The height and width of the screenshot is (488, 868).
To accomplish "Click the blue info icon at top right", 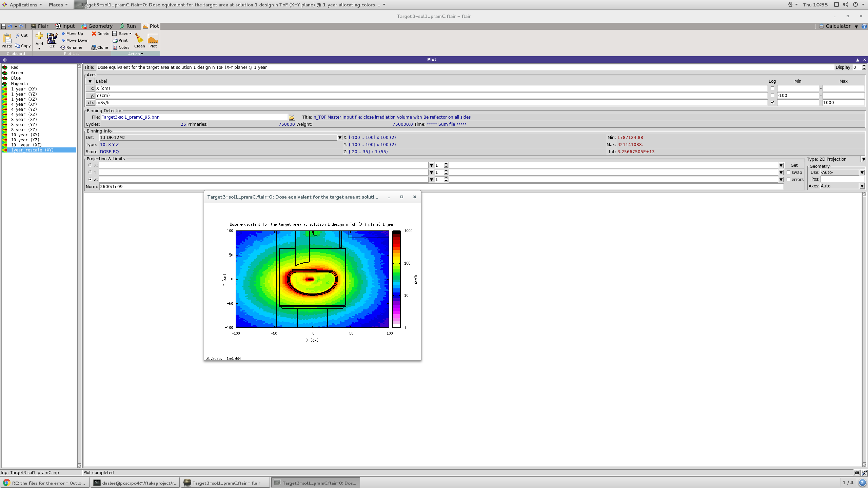I will pyautogui.click(x=864, y=26).
